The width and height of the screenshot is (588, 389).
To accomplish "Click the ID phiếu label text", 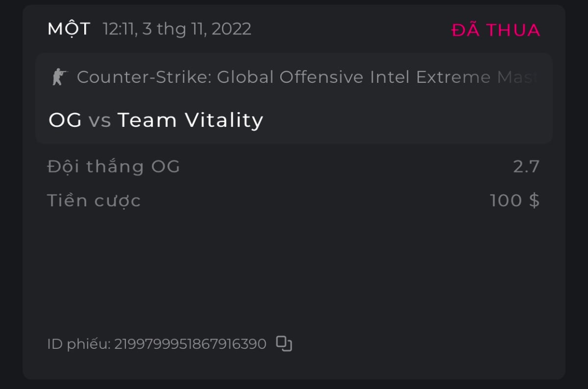I will tap(79, 344).
